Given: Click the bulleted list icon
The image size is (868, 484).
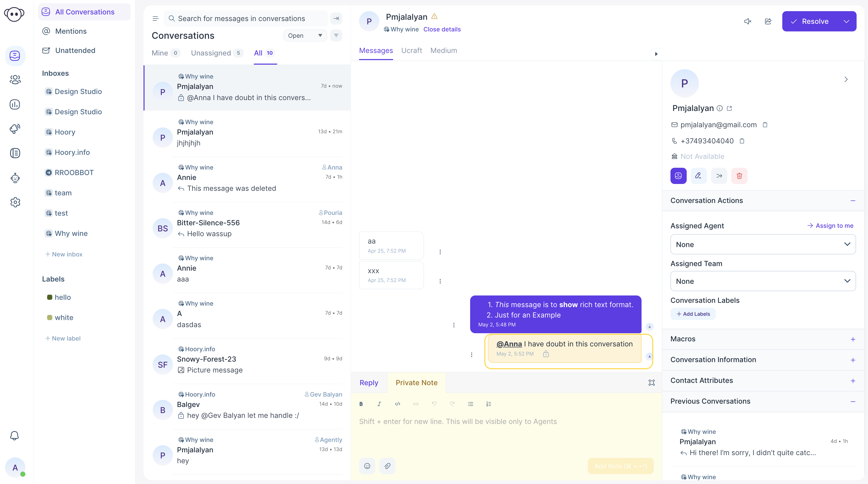Looking at the screenshot, I should (x=470, y=404).
